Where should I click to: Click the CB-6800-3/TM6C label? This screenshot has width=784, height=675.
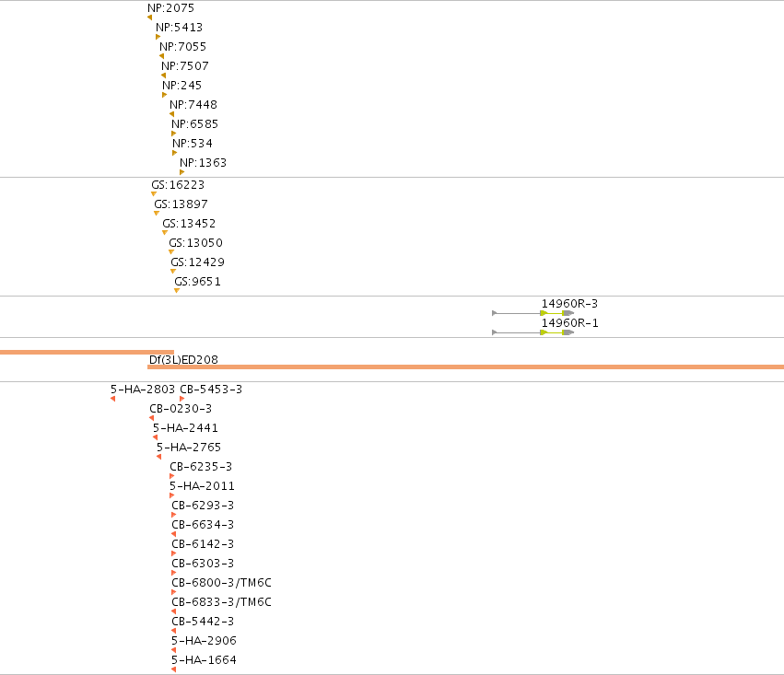[221, 583]
